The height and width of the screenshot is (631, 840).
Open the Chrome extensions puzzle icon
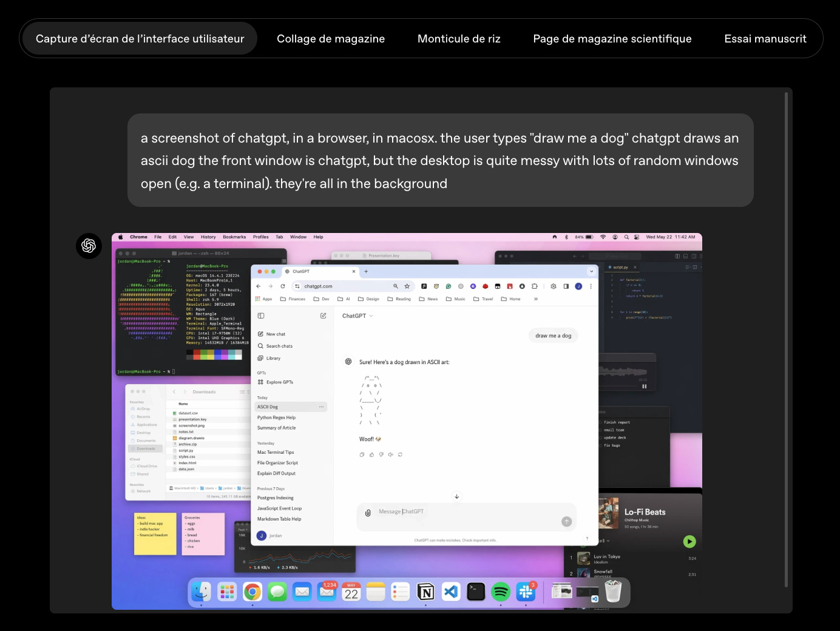pyautogui.click(x=535, y=286)
